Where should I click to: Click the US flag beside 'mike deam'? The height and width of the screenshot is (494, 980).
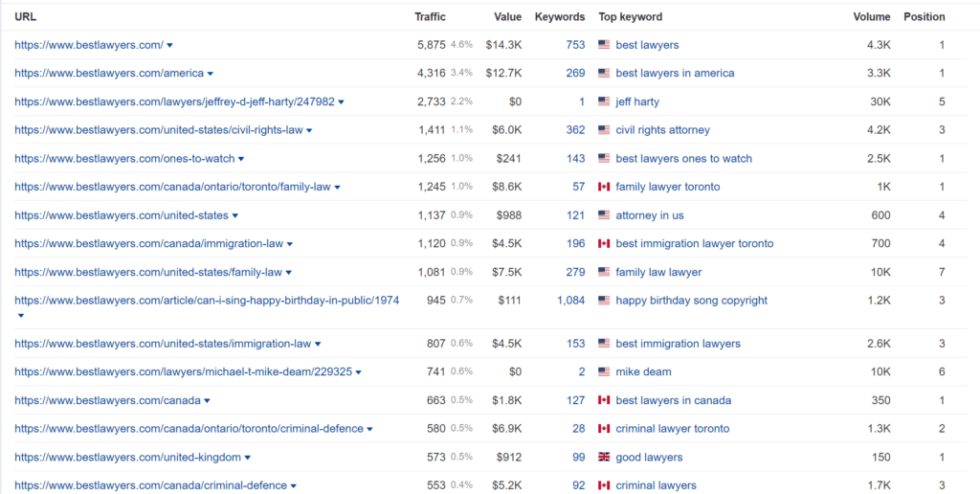pos(604,371)
